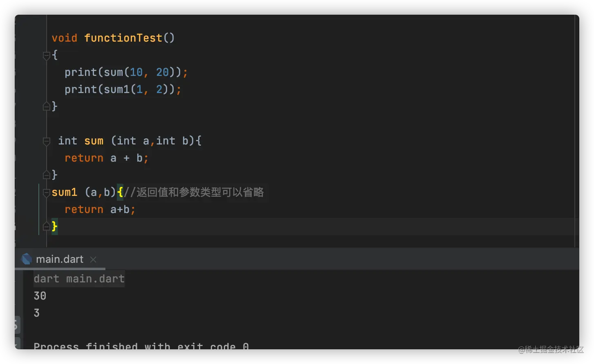
Task: Collapse the sum1 function
Action: coord(47,193)
